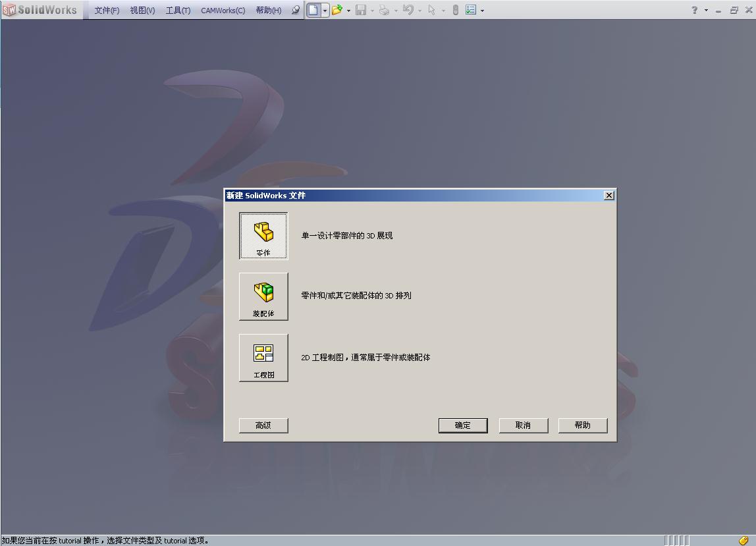Click the text 2D 工程制图，通常属于零件或装配体
Viewport: 756px width, 546px height.
[x=365, y=358]
